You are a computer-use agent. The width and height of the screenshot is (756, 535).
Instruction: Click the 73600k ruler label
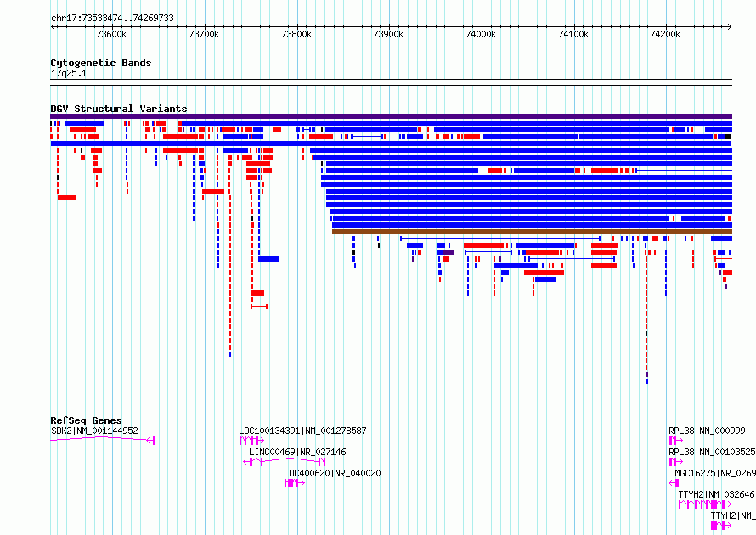pos(111,34)
